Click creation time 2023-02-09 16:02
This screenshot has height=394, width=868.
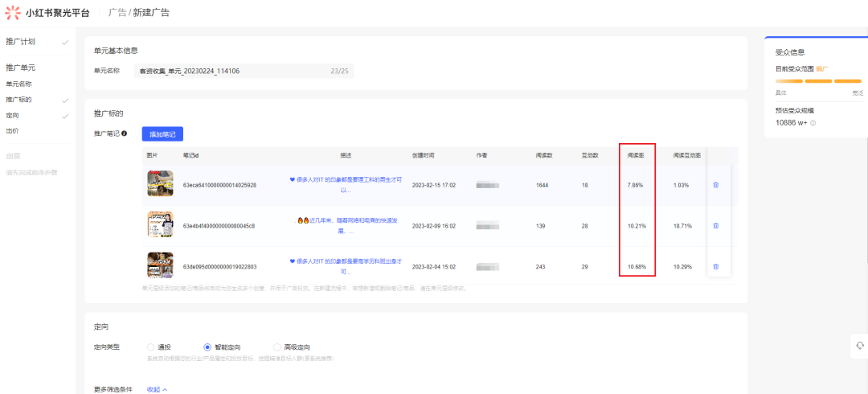tap(433, 225)
